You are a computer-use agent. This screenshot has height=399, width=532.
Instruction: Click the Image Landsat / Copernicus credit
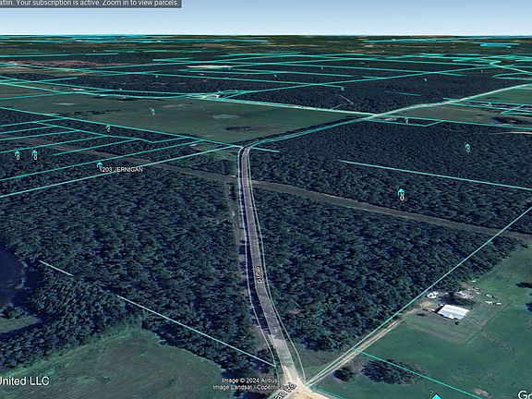point(245,387)
